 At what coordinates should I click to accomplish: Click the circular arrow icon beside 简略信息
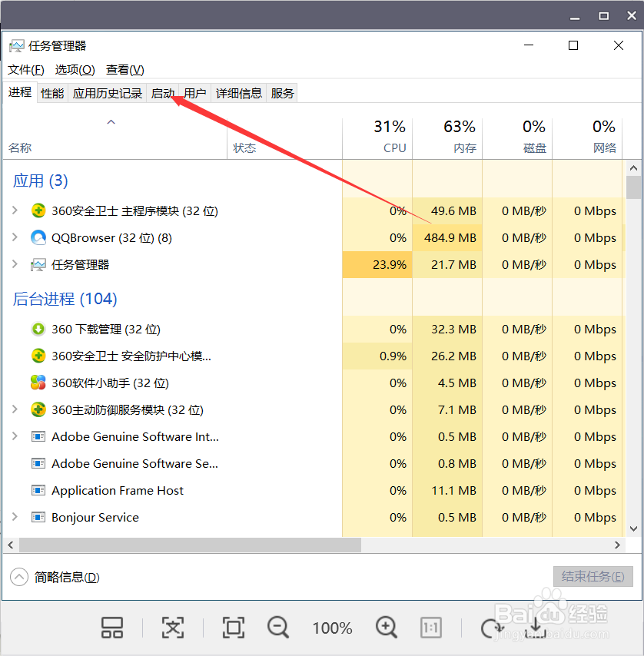point(19,578)
